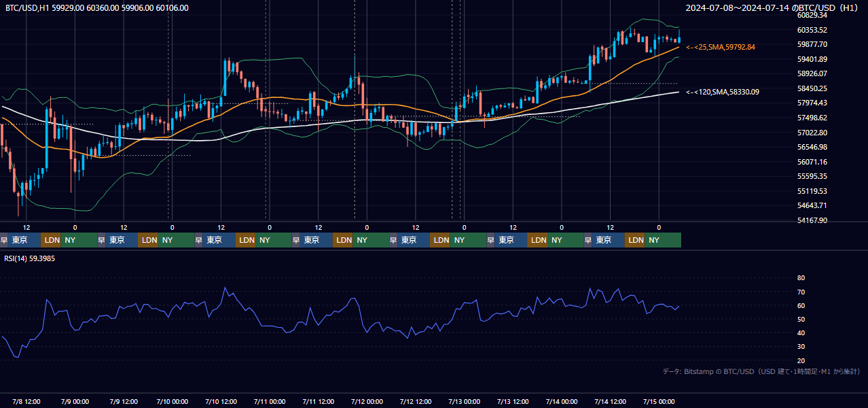
Task: Click price axis value 60829.34
Action: [x=812, y=15]
